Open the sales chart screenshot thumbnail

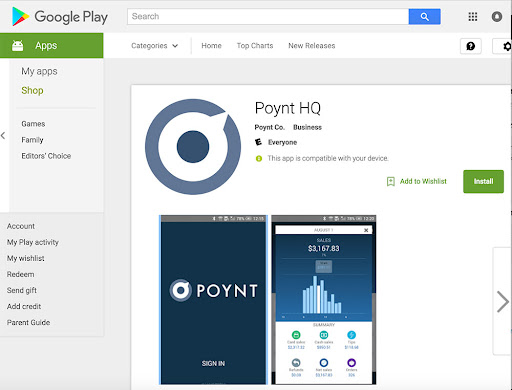point(324,300)
